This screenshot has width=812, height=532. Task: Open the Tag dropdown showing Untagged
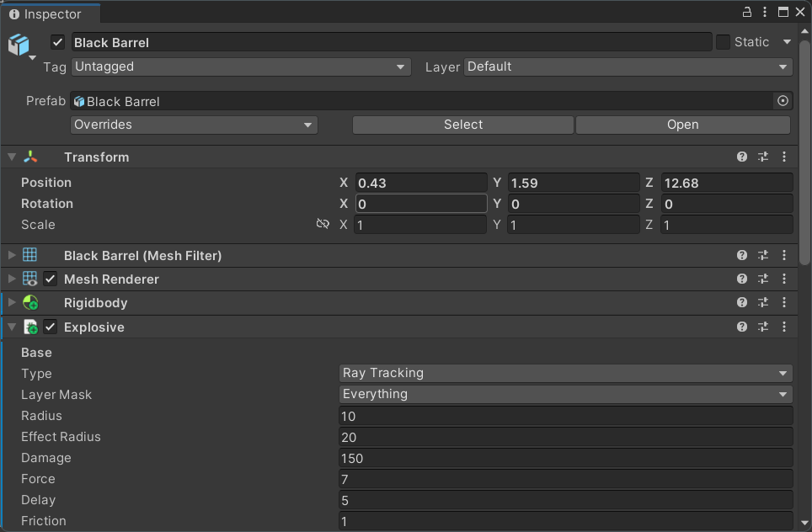point(241,66)
